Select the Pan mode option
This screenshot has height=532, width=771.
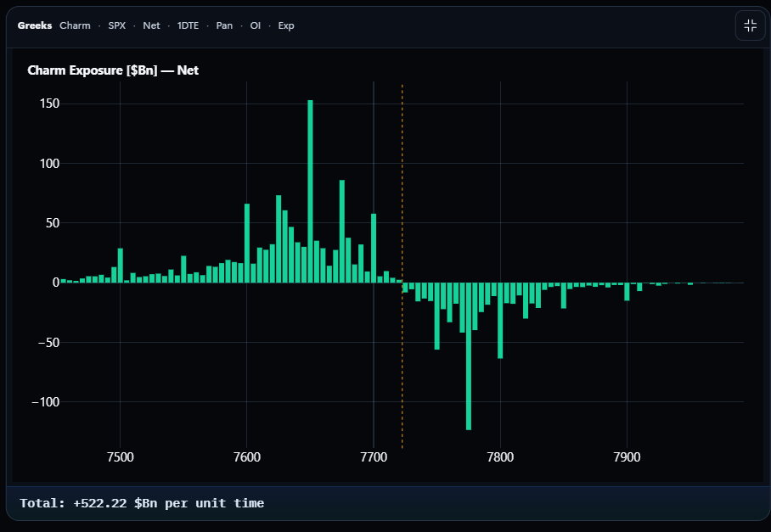[x=224, y=25]
